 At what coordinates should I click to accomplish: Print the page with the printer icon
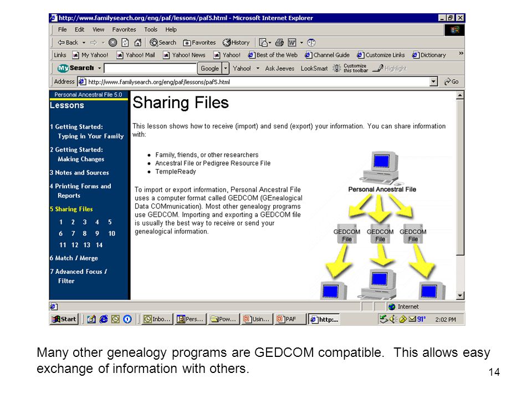(279, 43)
